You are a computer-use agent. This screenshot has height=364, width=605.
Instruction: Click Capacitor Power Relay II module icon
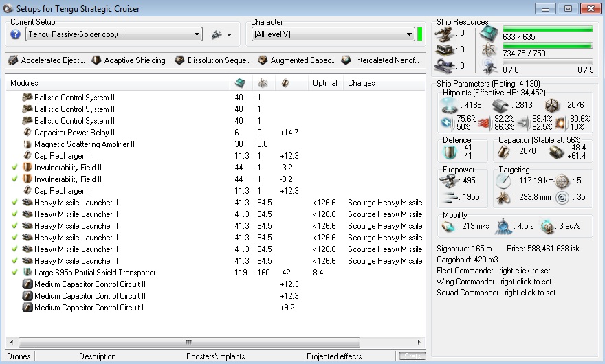point(27,133)
